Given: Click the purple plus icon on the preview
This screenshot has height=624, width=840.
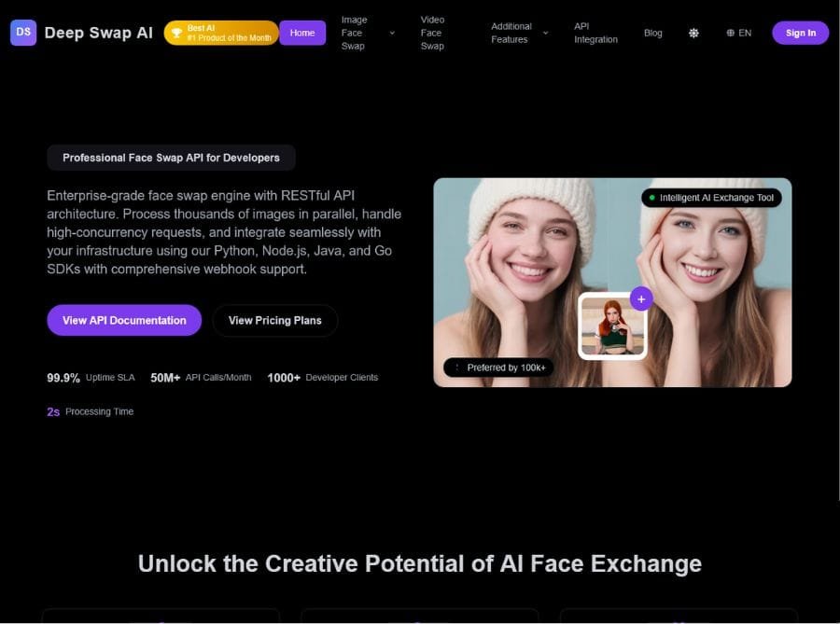Looking at the screenshot, I should tap(641, 298).
